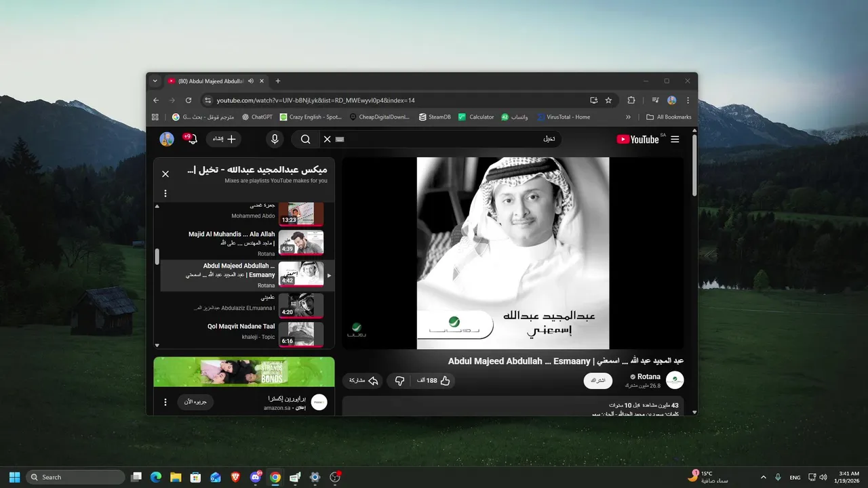Close the mix playlist panel
Screen dimensions: 868x488
coord(165,174)
